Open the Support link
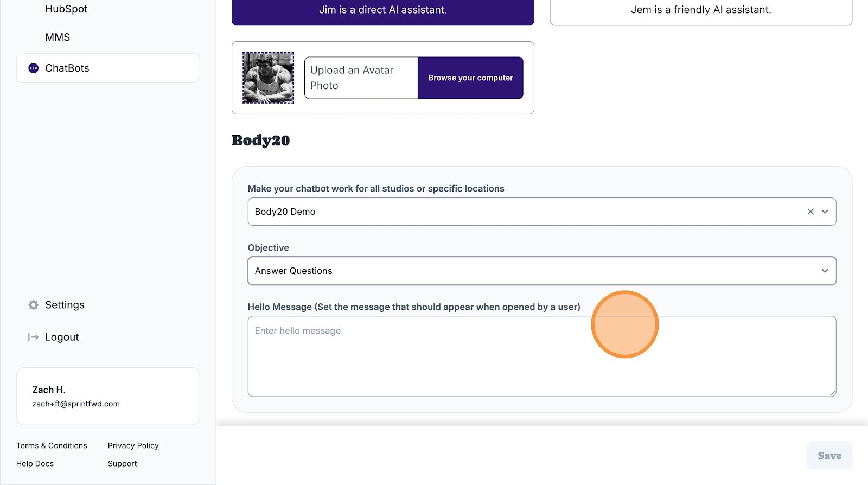The width and height of the screenshot is (868, 485). click(123, 463)
